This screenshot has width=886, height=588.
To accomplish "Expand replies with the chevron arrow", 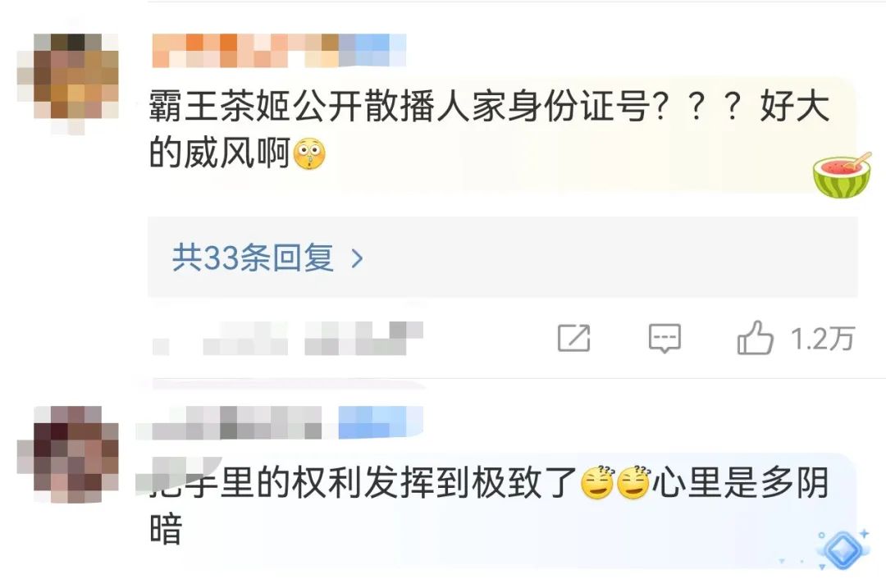I will point(357,258).
